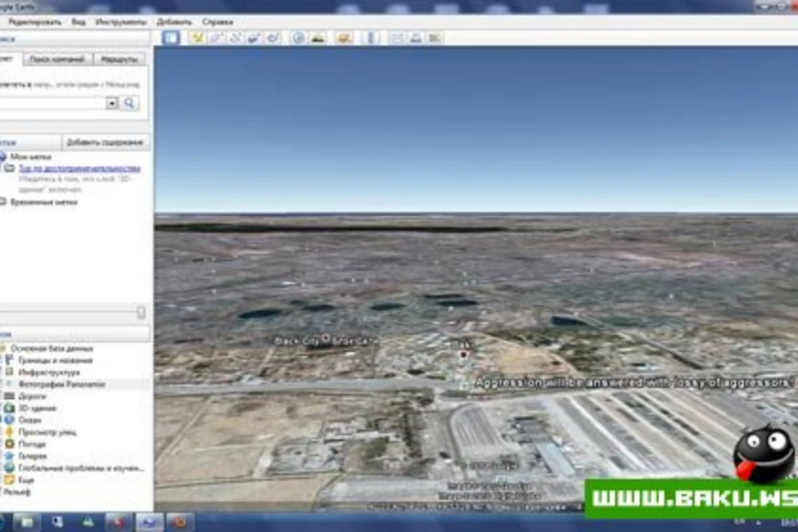Select the Временные метки folder

click(x=44, y=201)
